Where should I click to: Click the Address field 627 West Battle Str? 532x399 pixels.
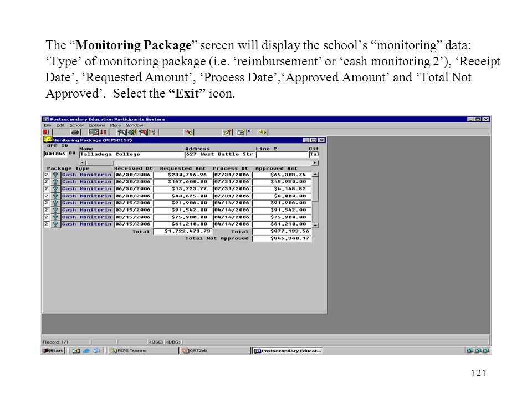tap(219, 155)
